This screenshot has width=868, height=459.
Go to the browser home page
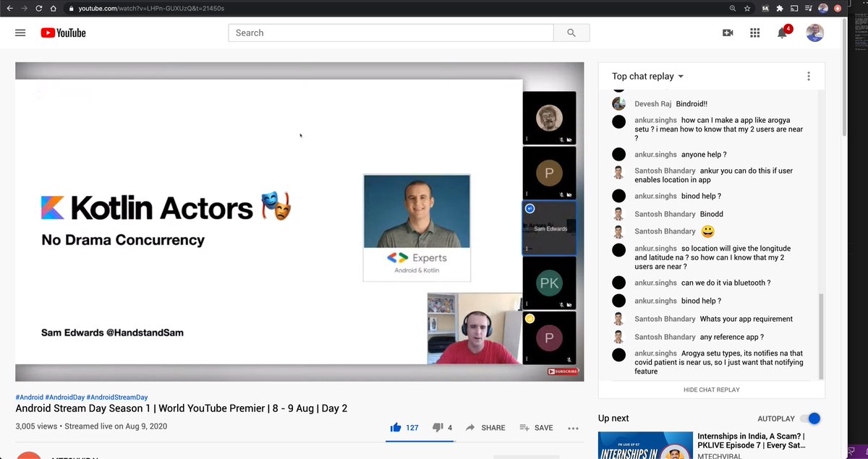[x=54, y=9]
